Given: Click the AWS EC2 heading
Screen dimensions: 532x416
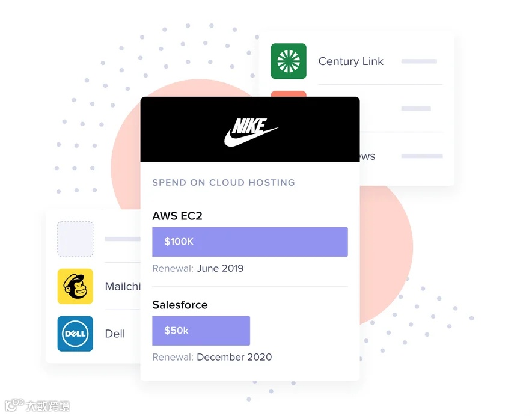Looking at the screenshot, I should pos(177,216).
